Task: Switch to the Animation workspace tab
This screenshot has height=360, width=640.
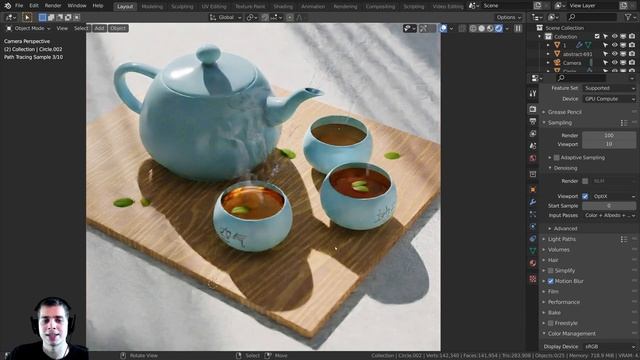Action: point(313,7)
